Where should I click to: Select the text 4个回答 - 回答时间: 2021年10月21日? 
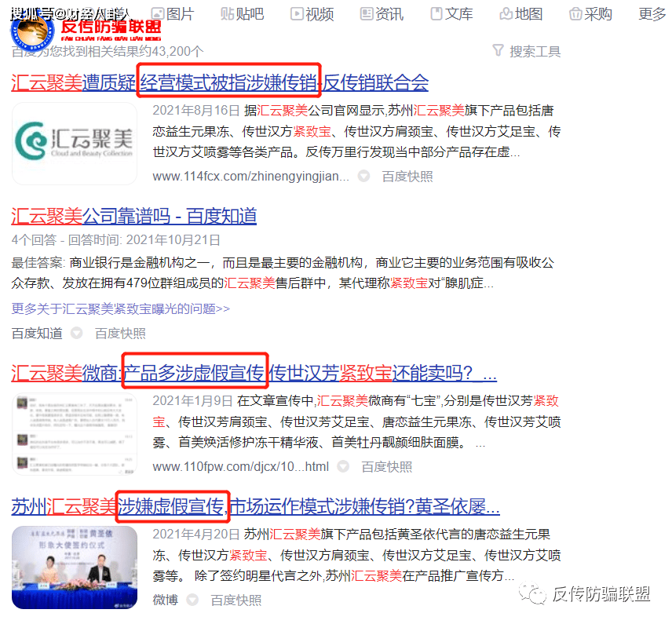coord(115,239)
